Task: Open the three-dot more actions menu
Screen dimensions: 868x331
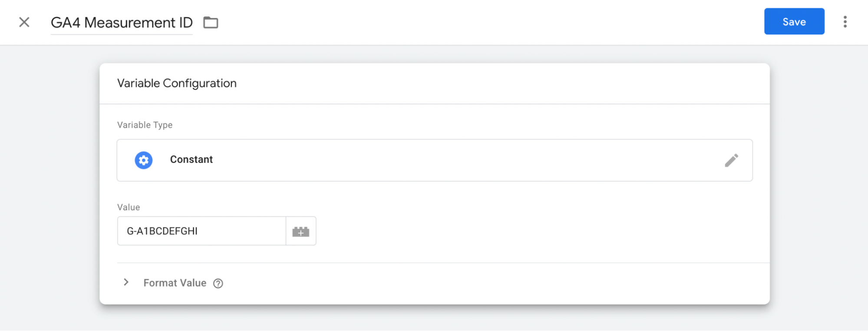Action: pyautogui.click(x=845, y=22)
